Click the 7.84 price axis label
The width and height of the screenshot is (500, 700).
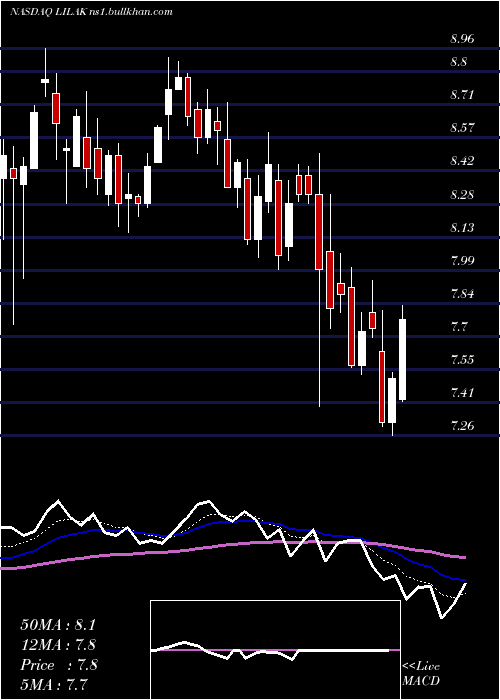(x=462, y=294)
